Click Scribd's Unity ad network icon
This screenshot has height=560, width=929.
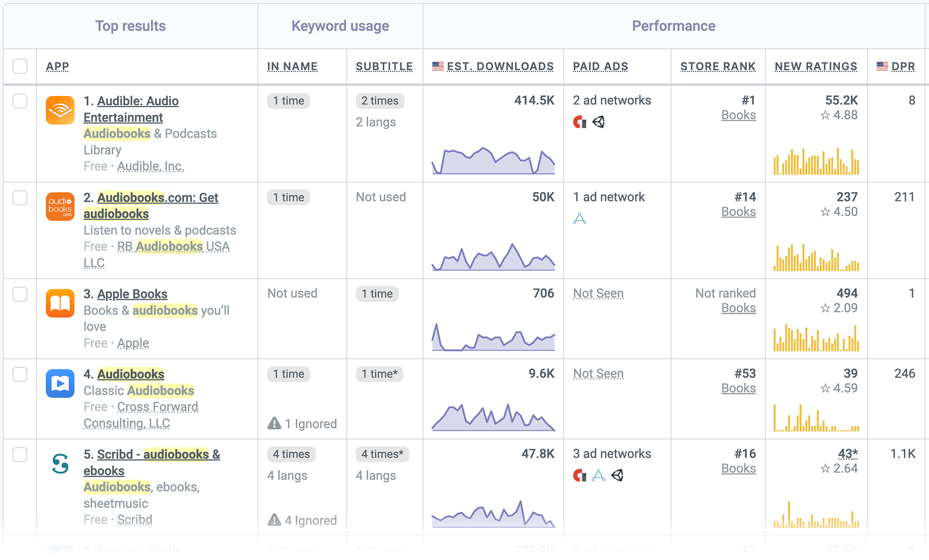(617, 476)
